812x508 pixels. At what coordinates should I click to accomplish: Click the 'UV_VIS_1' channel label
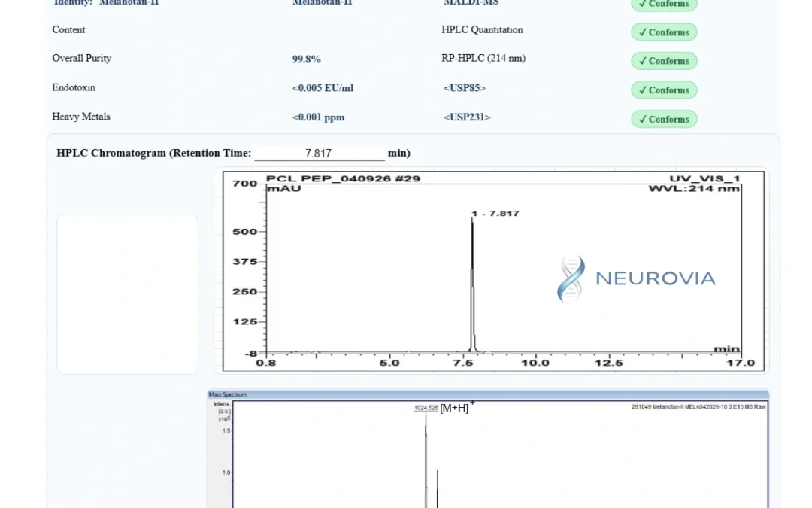(x=704, y=179)
